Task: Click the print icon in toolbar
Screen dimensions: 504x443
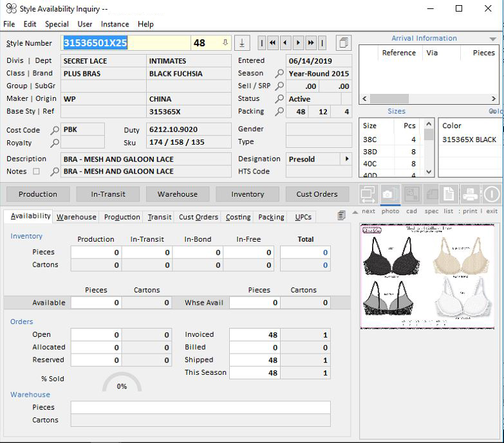Action: (471, 194)
